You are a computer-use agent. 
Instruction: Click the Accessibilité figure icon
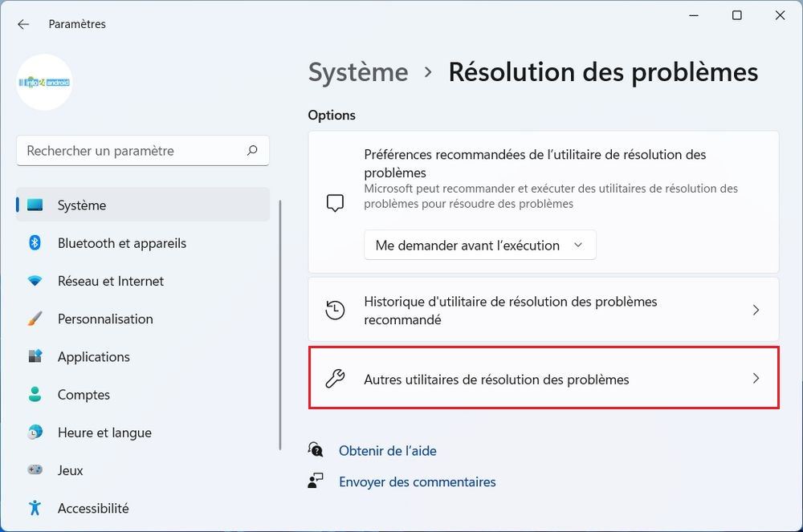click(35, 508)
